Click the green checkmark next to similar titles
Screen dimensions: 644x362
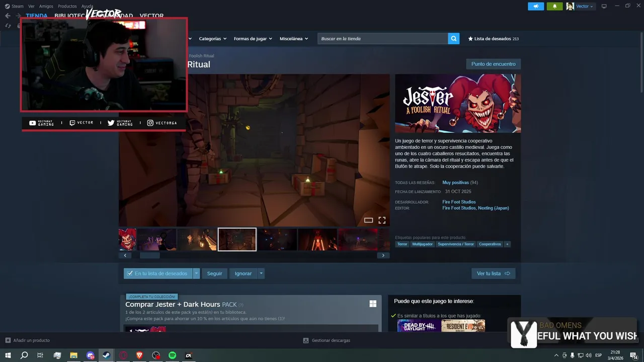[393, 316]
